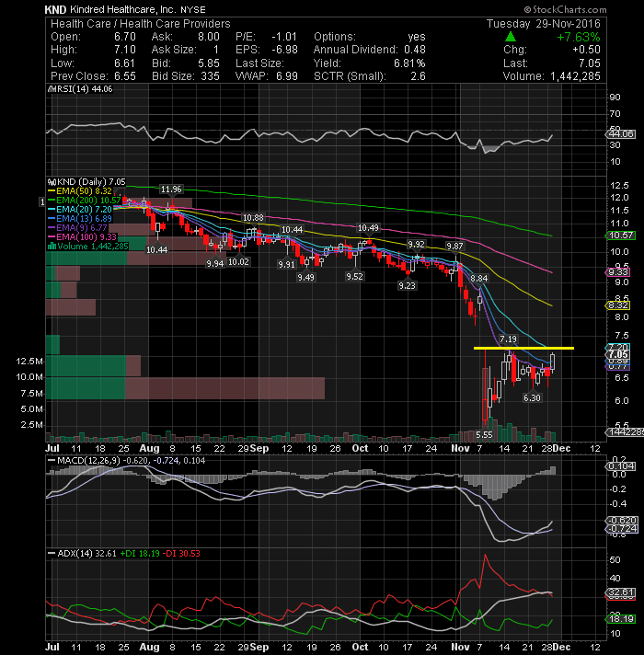Screen dimensions: 644x655
Task: Click the 10.02 trough price label
Action: (238, 262)
